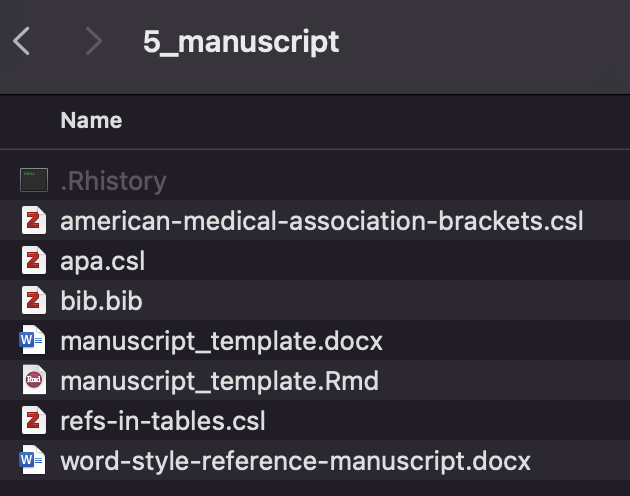The height and width of the screenshot is (496, 630).
Task: Click the Word icon for word-style-reference-manuscript.docx
Action: pyautogui.click(x=34, y=461)
